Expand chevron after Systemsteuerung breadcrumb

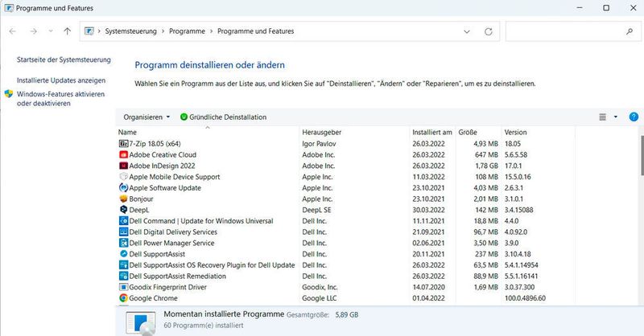(x=163, y=31)
